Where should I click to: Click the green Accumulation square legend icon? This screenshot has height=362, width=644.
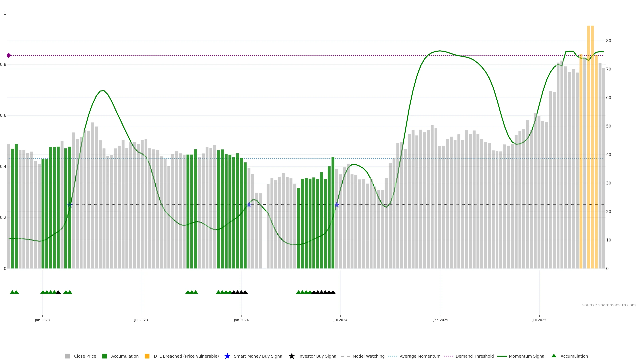pyautogui.click(x=104, y=356)
